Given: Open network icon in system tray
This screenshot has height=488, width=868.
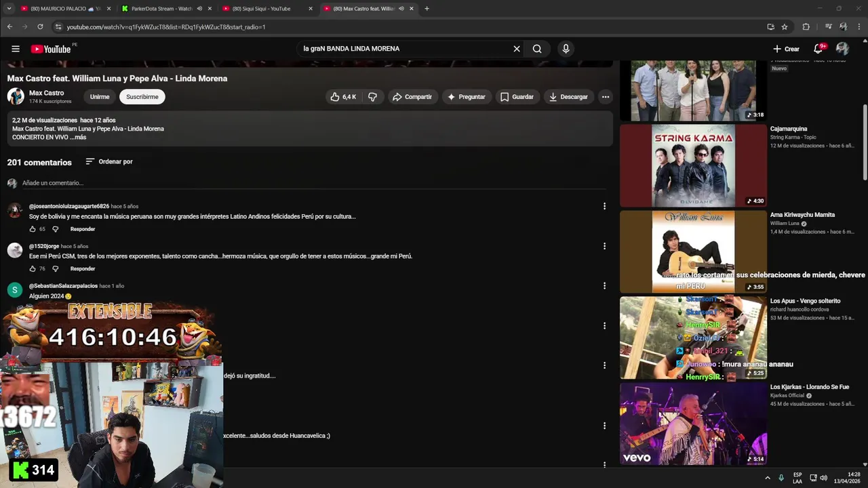Looking at the screenshot, I should pyautogui.click(x=813, y=478).
